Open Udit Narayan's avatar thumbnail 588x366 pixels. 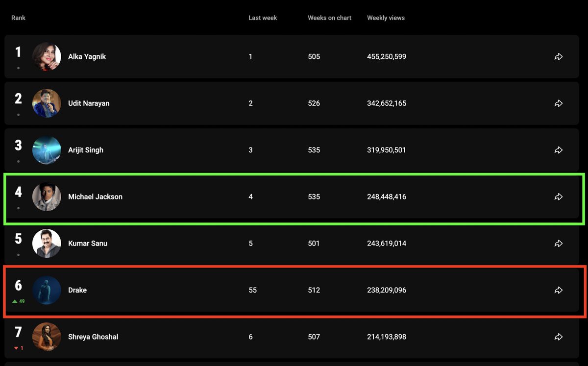coord(47,103)
